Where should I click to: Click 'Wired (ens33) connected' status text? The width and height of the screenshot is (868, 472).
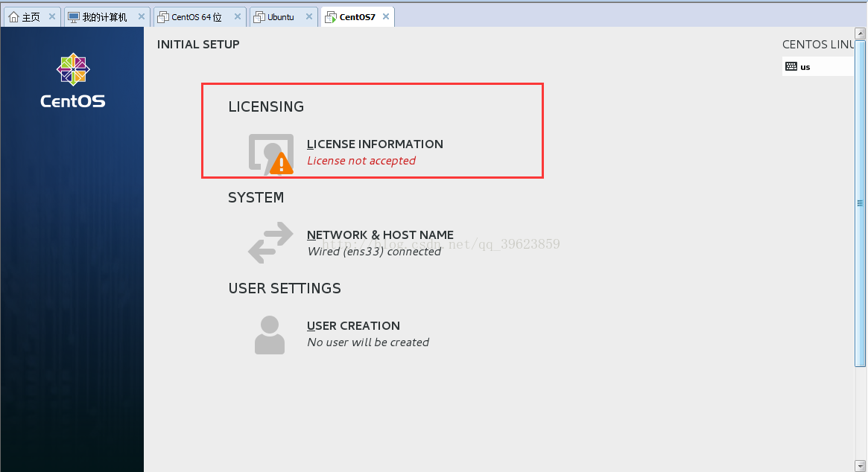374,251
